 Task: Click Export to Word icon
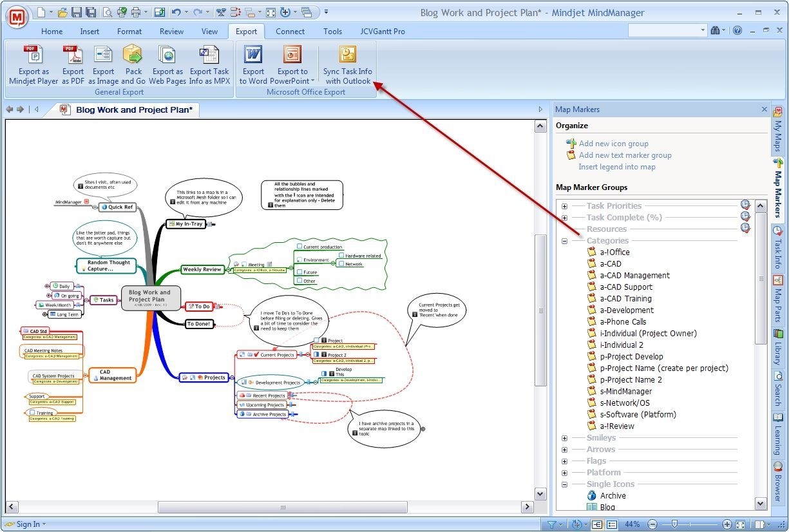[x=253, y=55]
